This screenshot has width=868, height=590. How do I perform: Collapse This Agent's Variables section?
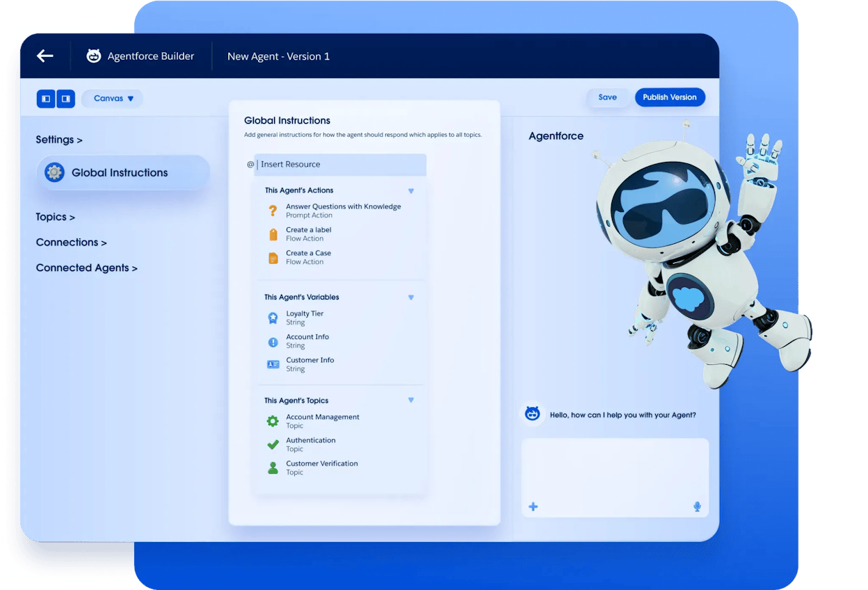pos(411,297)
